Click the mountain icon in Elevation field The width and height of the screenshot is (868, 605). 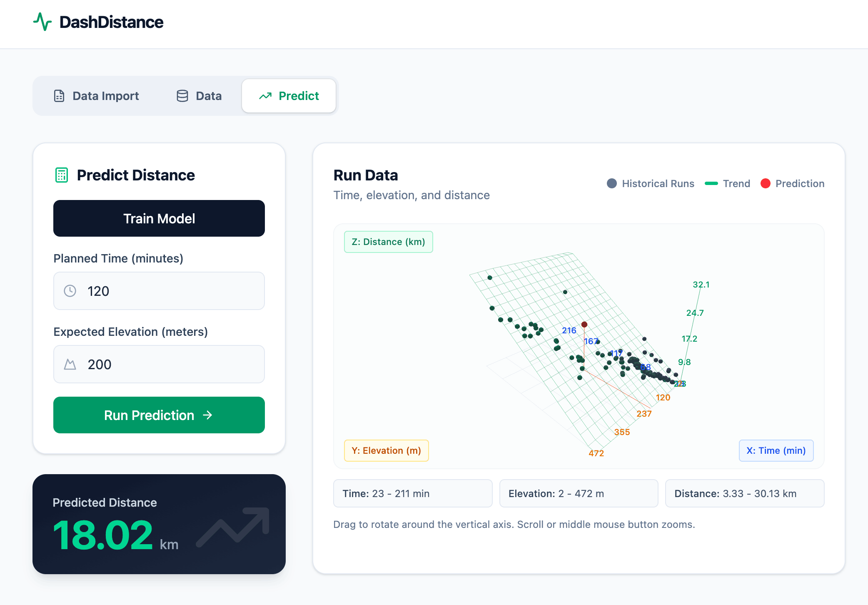(x=70, y=365)
